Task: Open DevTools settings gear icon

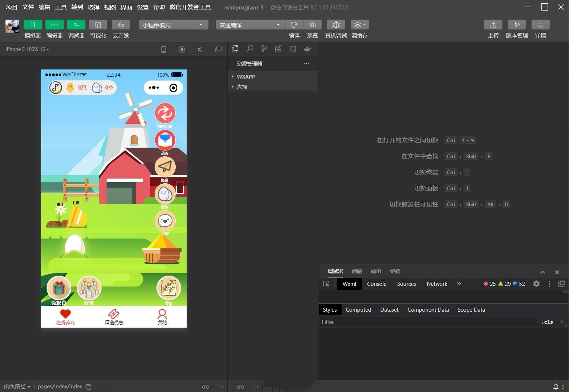Action: 536,284
